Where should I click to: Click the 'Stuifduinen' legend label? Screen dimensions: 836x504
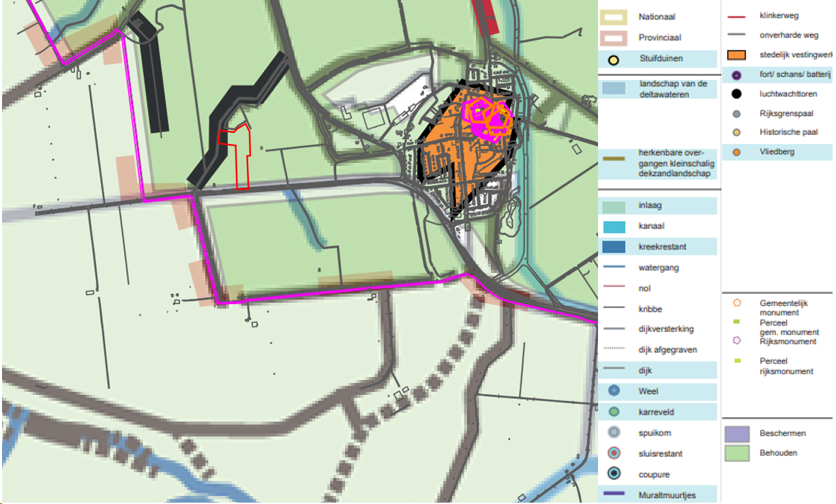click(x=660, y=59)
